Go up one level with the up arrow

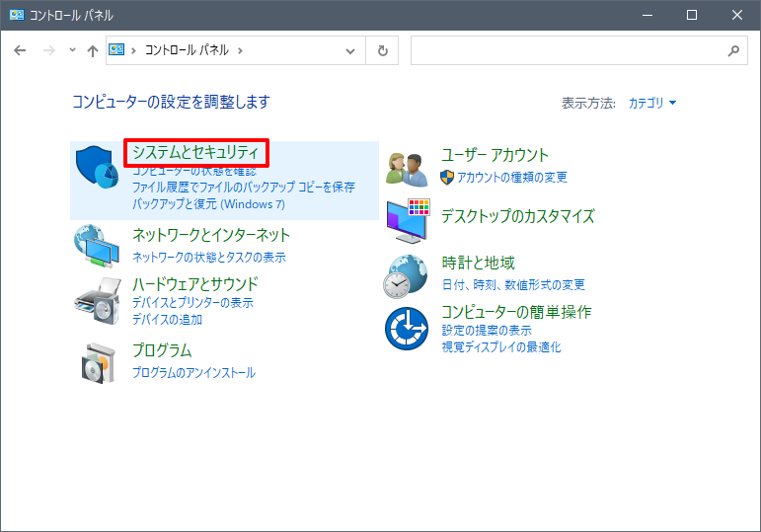[x=92, y=50]
